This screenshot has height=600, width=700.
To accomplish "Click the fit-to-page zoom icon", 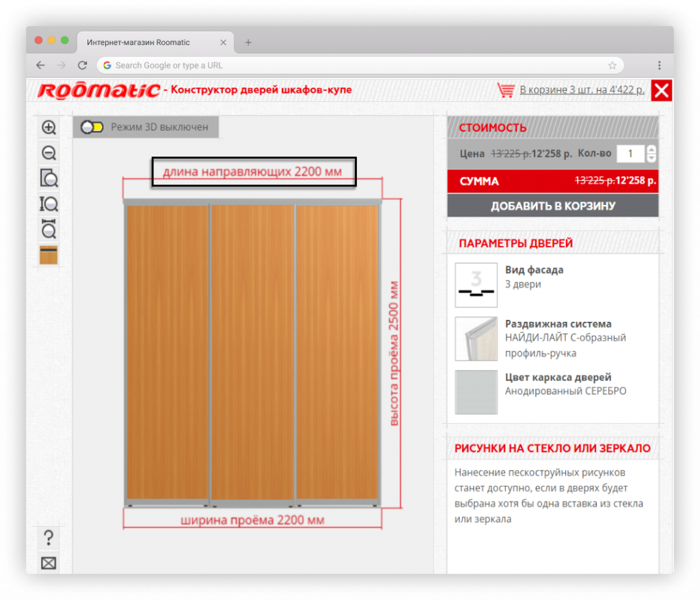I will coord(49,178).
